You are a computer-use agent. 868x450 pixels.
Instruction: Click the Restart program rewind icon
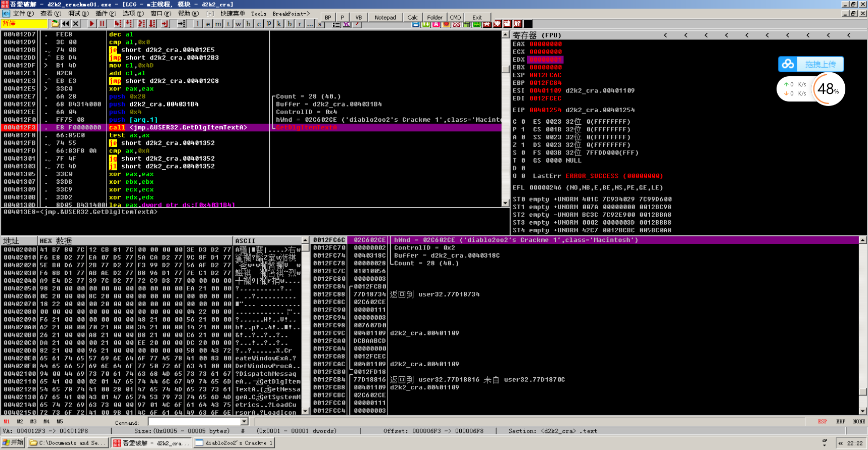(66, 24)
